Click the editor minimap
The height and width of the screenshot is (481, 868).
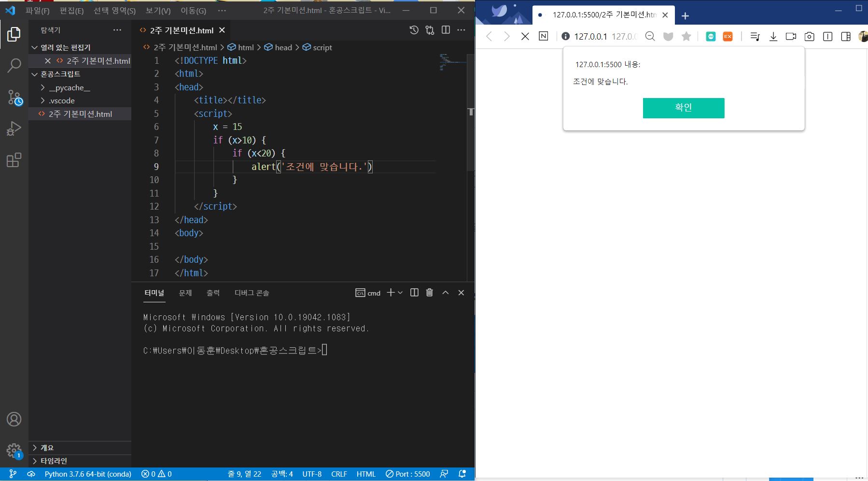(452, 63)
